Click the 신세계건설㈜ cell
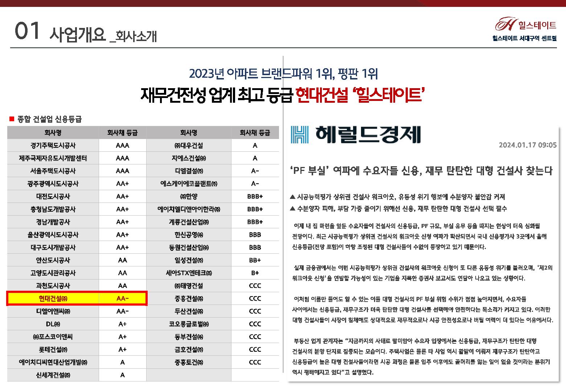This screenshot has width=566, height=392. point(53,375)
